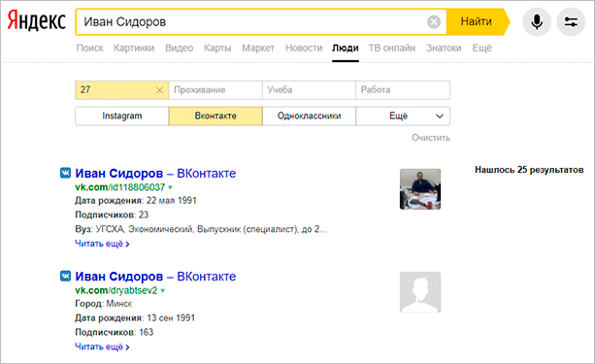
Task: Clear the search query with the X icon
Action: (x=434, y=22)
